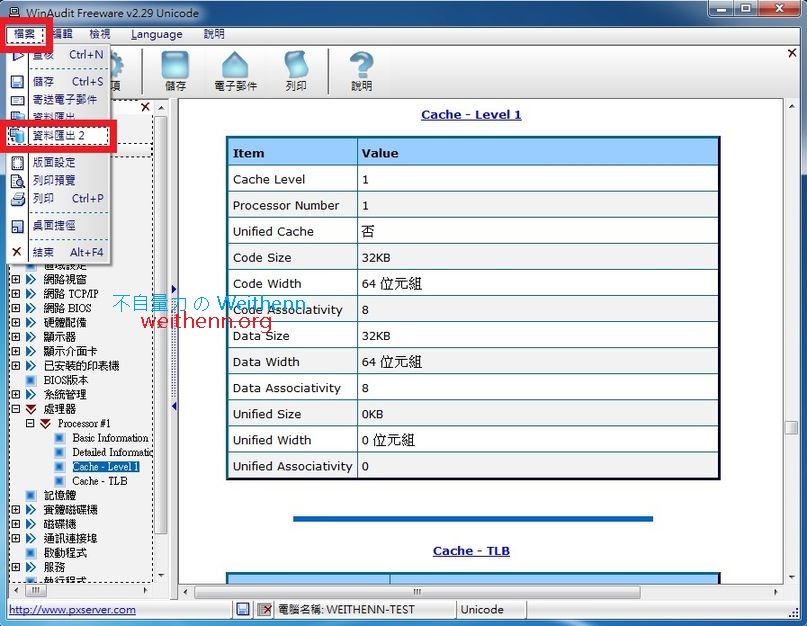
Task: Click the red chevron icon beside 處理器
Action: point(30,409)
